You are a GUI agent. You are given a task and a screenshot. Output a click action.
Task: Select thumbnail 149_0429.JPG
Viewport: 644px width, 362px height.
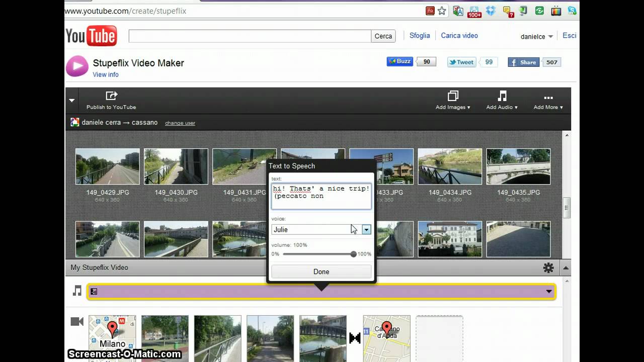(107, 166)
